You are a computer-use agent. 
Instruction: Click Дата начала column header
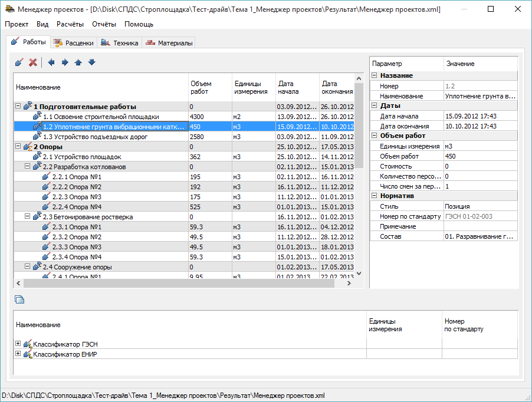click(x=297, y=87)
